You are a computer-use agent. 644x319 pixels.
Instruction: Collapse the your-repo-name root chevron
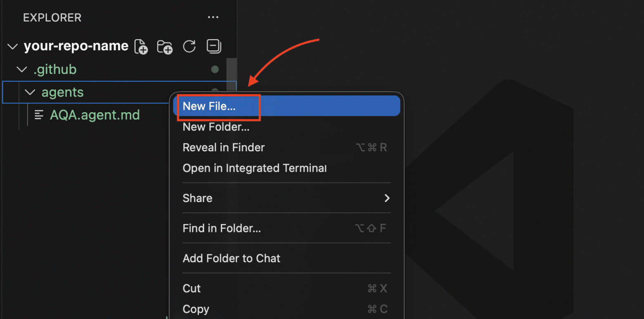point(12,46)
